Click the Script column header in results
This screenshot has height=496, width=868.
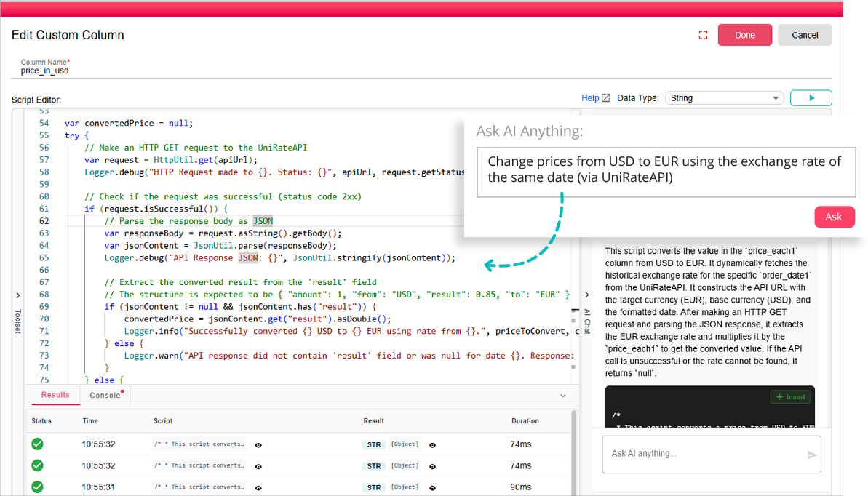[163, 421]
